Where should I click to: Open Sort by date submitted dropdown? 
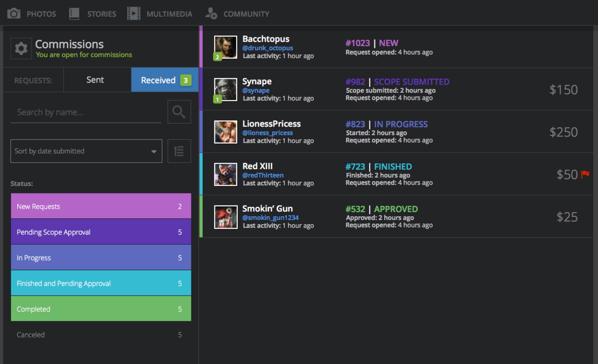(81, 151)
